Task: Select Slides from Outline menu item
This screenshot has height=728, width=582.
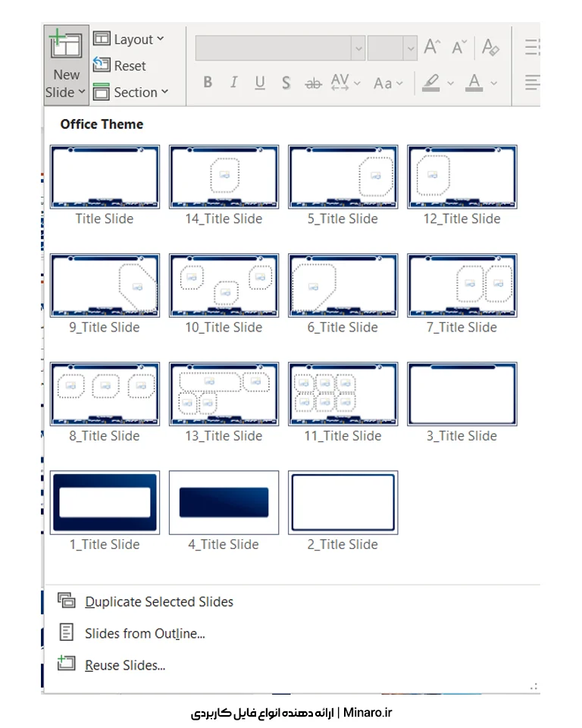Action: click(x=144, y=633)
